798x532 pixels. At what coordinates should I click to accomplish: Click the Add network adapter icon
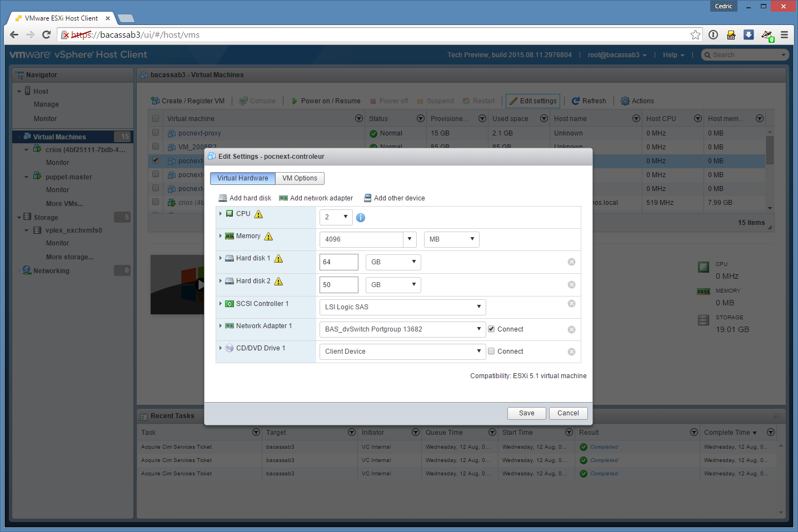click(283, 198)
